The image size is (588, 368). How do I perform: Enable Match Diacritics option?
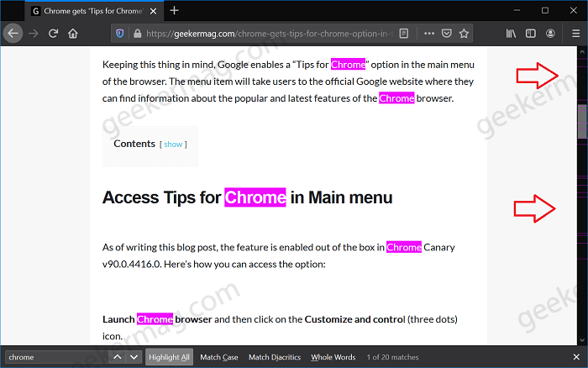[x=275, y=357]
